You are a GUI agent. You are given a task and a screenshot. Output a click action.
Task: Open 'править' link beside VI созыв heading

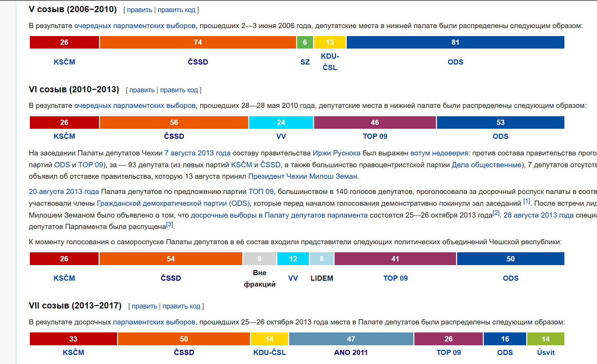(x=142, y=90)
